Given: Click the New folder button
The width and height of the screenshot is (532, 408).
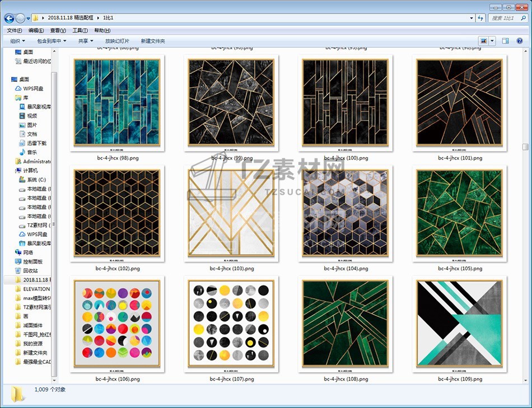Looking at the screenshot, I should [153, 41].
